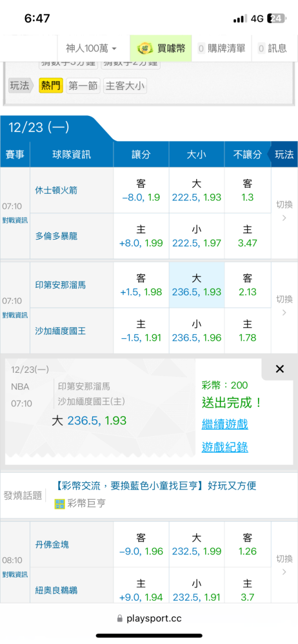Pick 大 222.5 for Rockets game
The width and height of the screenshot is (298, 644).
(197, 191)
